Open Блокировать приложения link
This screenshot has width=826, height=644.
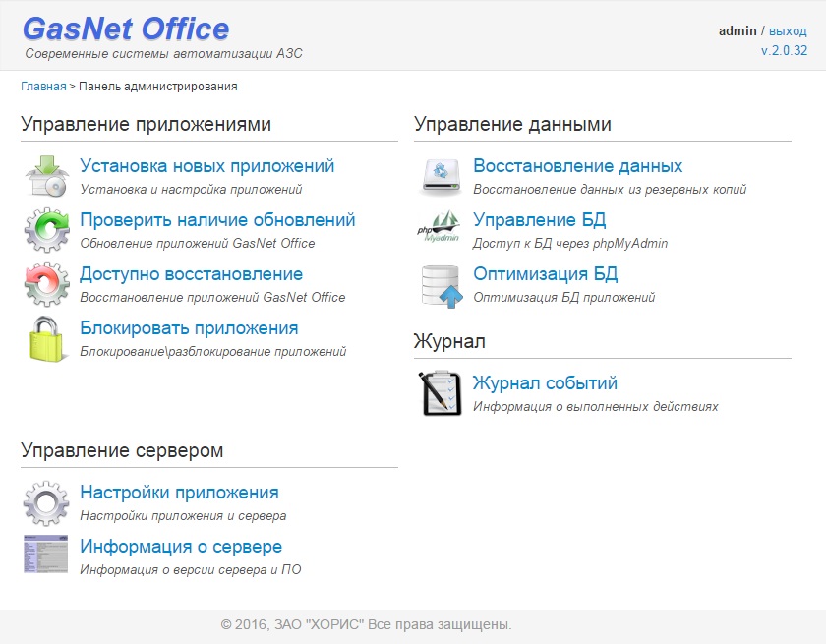click(x=189, y=328)
